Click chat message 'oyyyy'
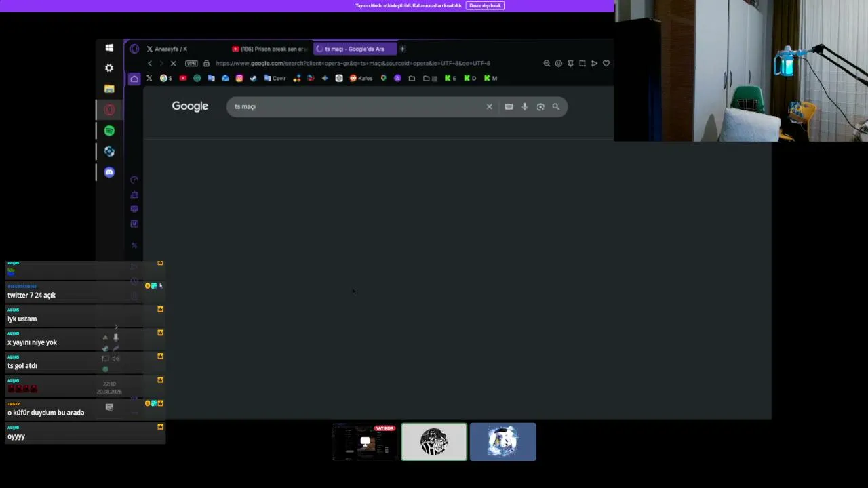 click(x=16, y=436)
